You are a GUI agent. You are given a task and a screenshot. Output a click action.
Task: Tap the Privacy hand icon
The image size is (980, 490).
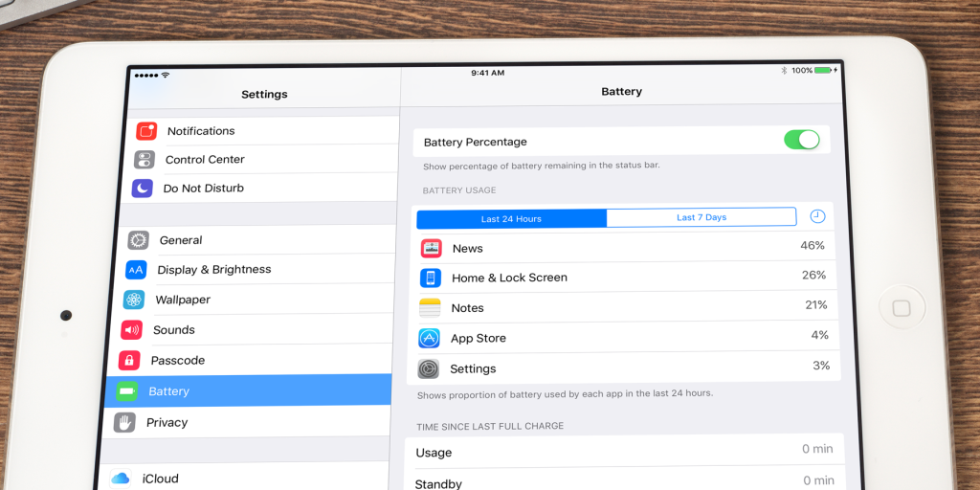click(124, 422)
